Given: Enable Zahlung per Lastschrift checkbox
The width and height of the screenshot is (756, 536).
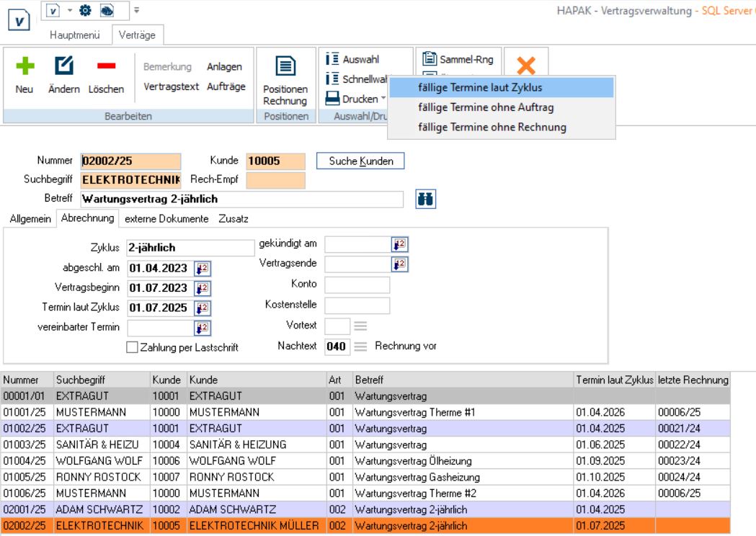Looking at the screenshot, I should coord(132,347).
